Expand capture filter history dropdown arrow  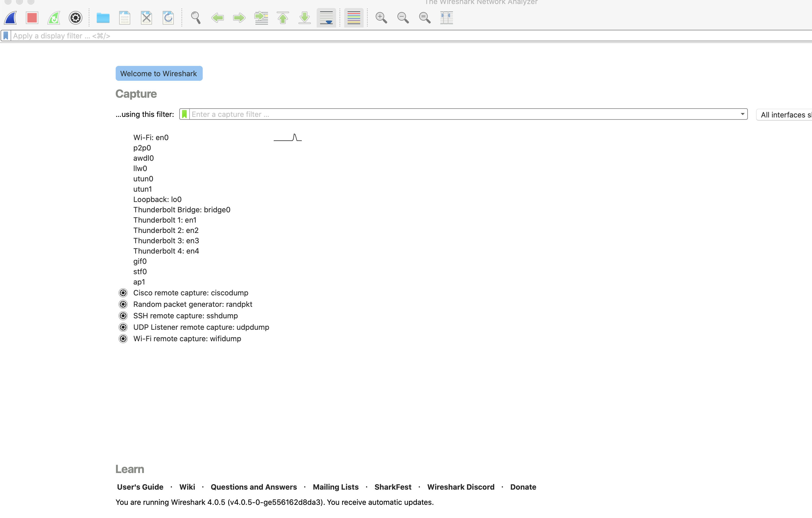(x=742, y=114)
